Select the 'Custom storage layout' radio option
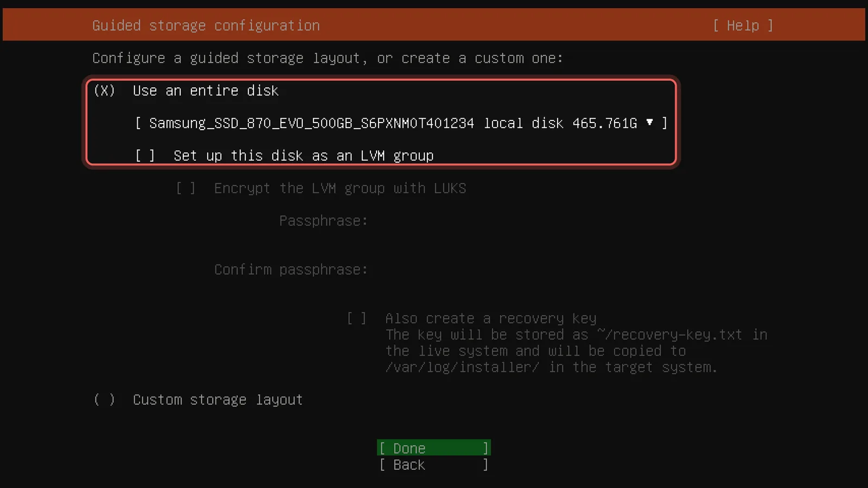Viewport: 868px width, 488px height. 104,400
